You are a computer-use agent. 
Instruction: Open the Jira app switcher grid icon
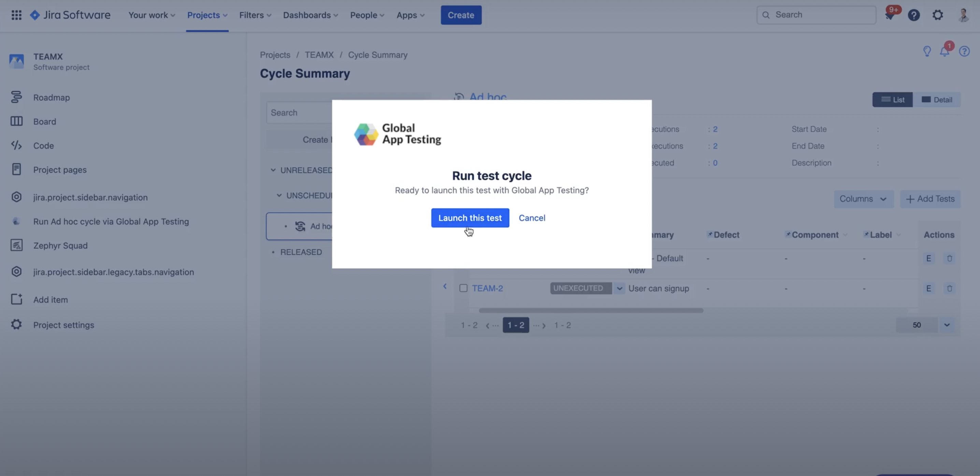tap(16, 14)
